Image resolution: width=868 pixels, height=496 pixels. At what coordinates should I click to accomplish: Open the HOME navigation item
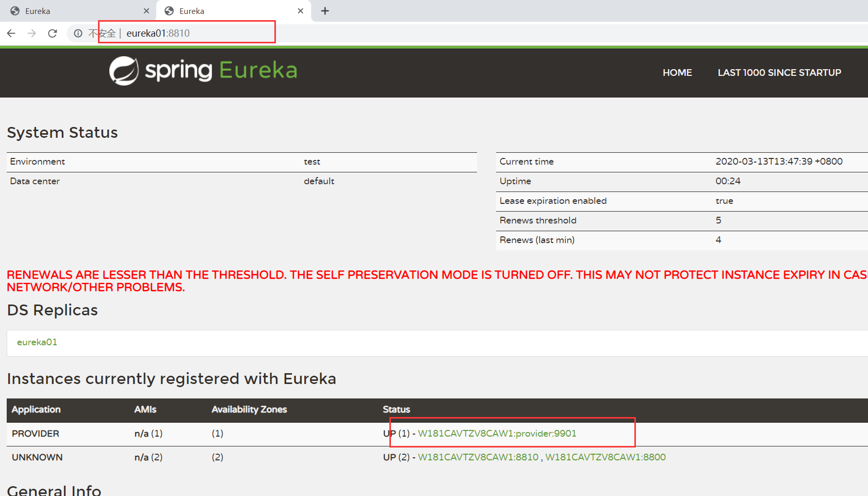[x=677, y=73]
